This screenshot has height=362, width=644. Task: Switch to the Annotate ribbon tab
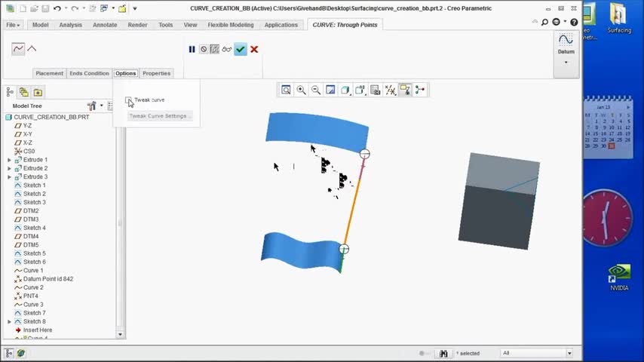pos(105,25)
